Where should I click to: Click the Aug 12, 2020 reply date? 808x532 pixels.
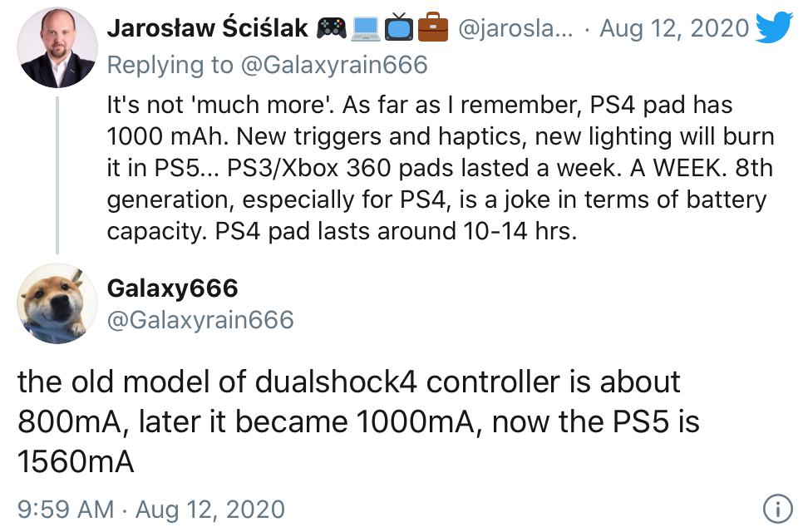point(674,28)
